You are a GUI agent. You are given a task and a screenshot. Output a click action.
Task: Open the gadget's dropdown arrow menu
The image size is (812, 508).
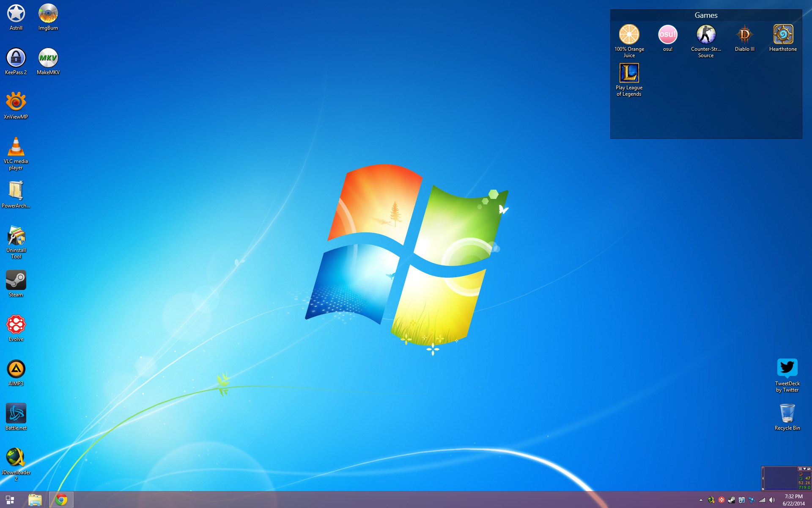click(804, 469)
